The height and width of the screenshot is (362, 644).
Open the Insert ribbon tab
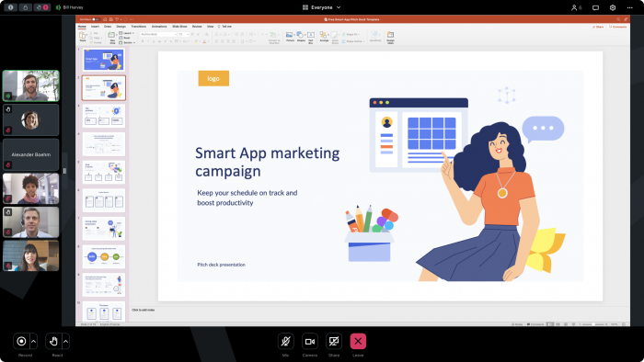coord(95,27)
